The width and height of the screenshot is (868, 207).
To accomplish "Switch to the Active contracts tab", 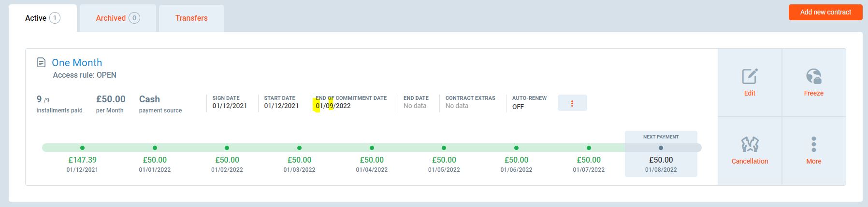I will pos(42,18).
